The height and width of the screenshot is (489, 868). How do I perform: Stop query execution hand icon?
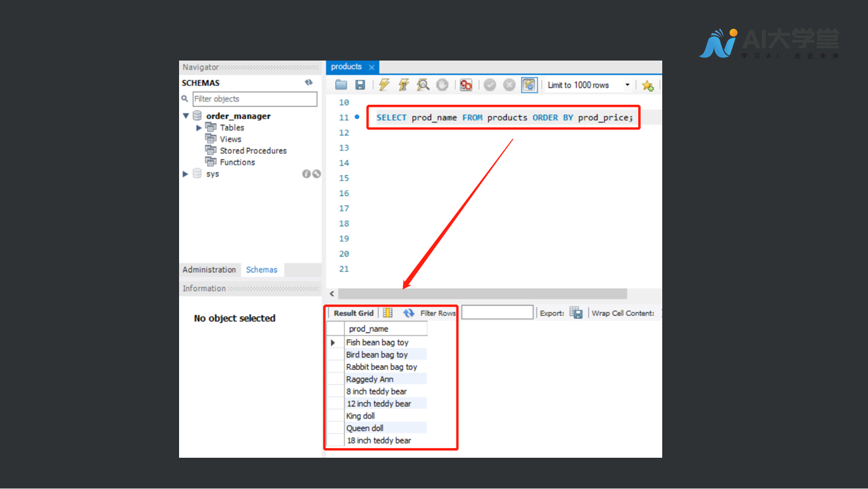click(442, 85)
